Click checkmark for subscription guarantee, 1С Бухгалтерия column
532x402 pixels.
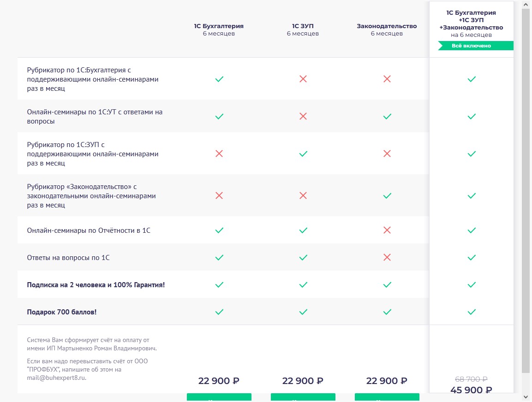pyautogui.click(x=219, y=285)
